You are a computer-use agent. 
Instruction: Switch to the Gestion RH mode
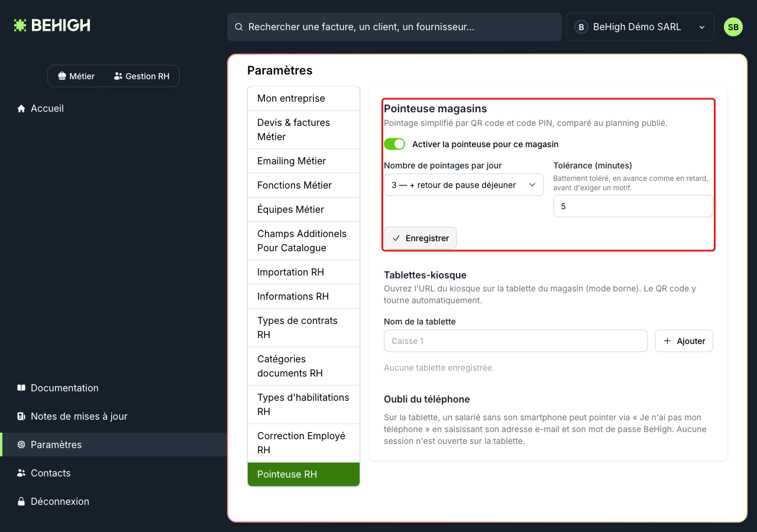(x=142, y=76)
